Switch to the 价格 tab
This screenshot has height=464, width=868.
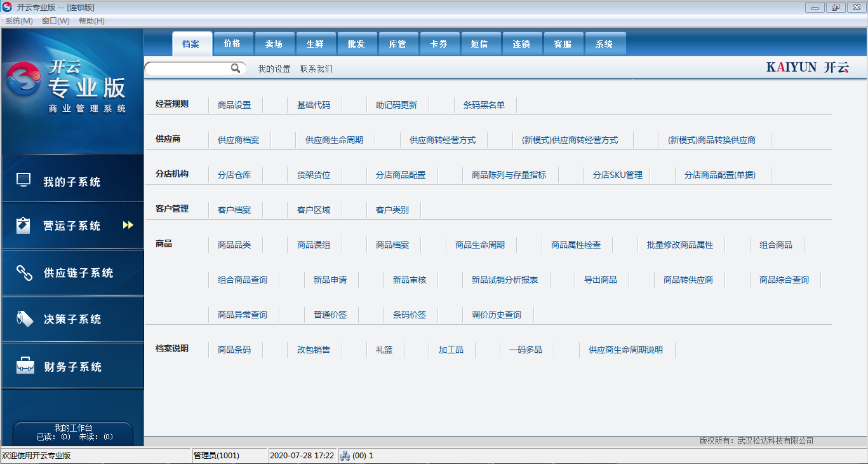point(233,44)
